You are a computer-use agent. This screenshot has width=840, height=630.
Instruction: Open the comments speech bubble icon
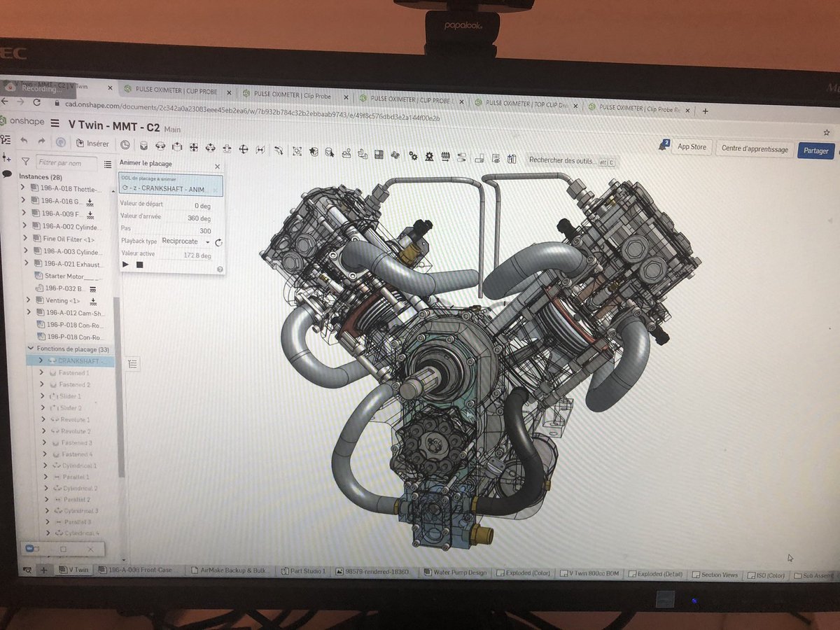pos(6,175)
